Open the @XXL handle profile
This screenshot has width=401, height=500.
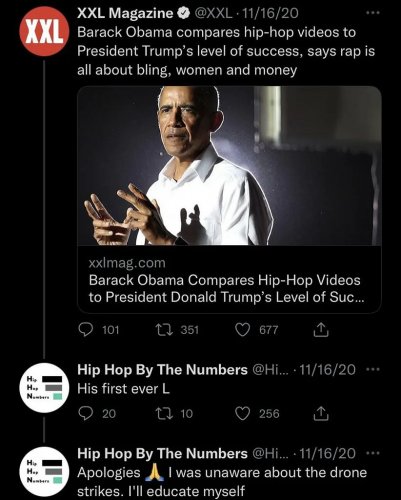tap(213, 13)
